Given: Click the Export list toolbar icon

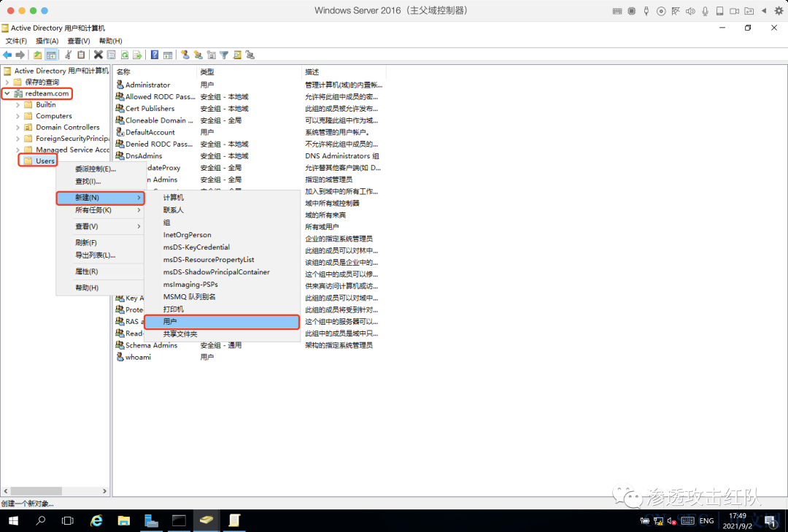Looking at the screenshot, I should (x=137, y=55).
